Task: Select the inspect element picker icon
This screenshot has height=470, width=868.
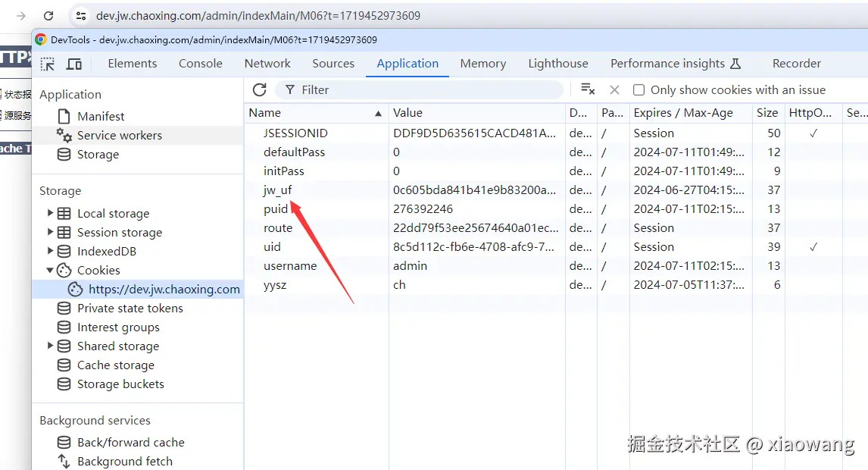Action: pos(48,64)
